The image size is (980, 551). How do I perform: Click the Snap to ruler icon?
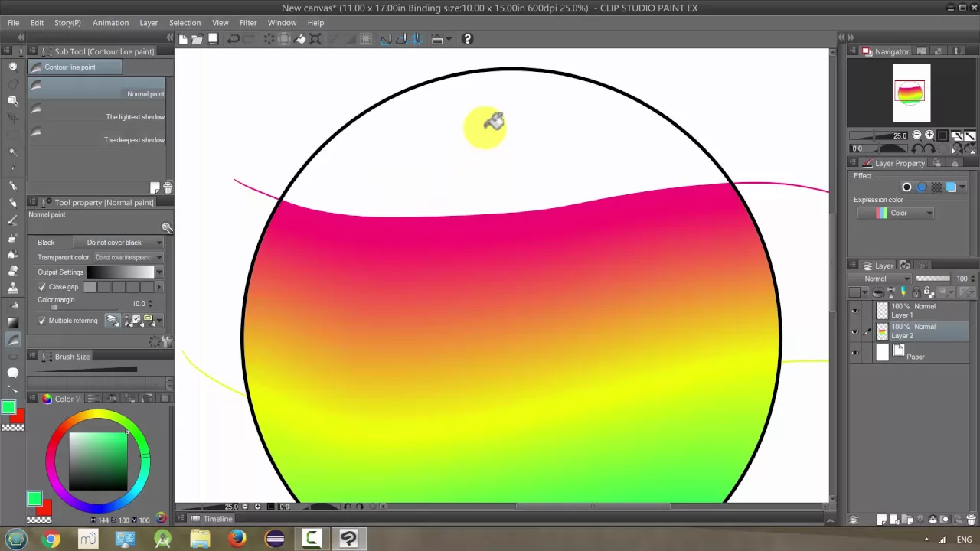tap(386, 39)
